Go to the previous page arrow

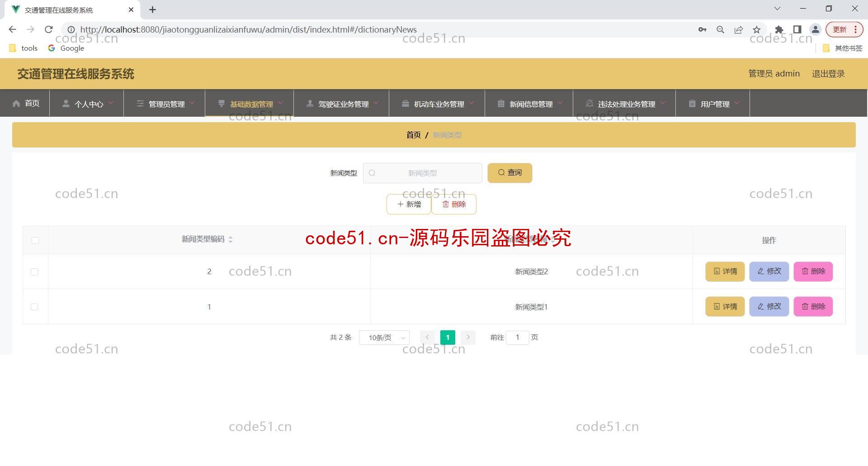click(x=427, y=338)
